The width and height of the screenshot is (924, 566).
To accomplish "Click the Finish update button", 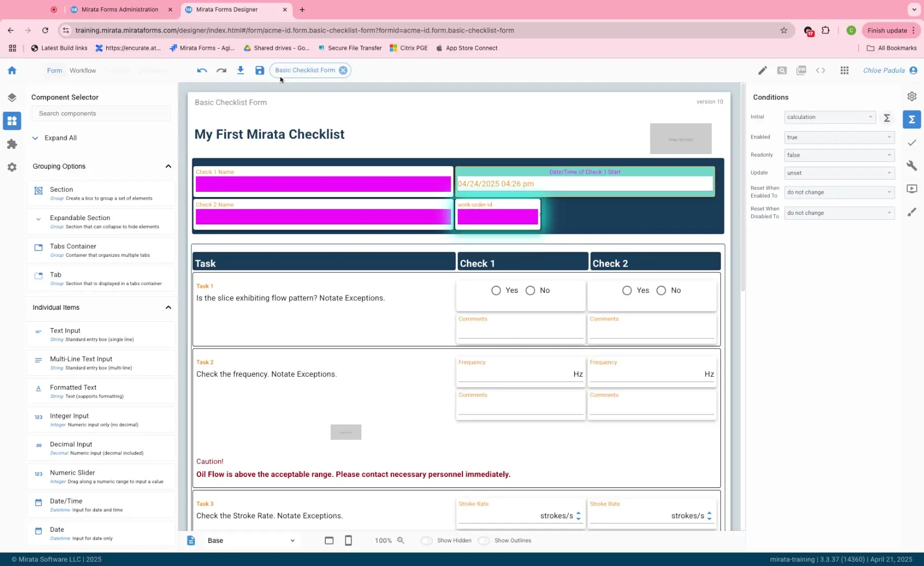I will (x=887, y=30).
